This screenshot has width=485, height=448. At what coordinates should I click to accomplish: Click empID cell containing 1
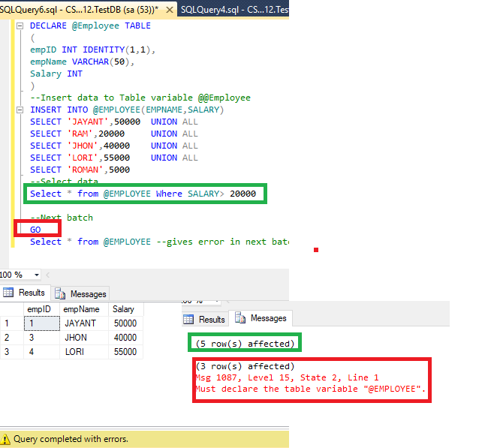[x=42, y=323]
